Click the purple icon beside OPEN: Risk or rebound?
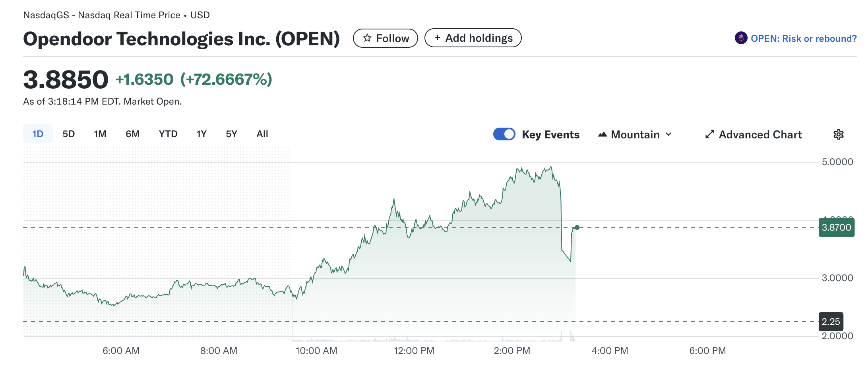868x369 pixels. [x=741, y=38]
